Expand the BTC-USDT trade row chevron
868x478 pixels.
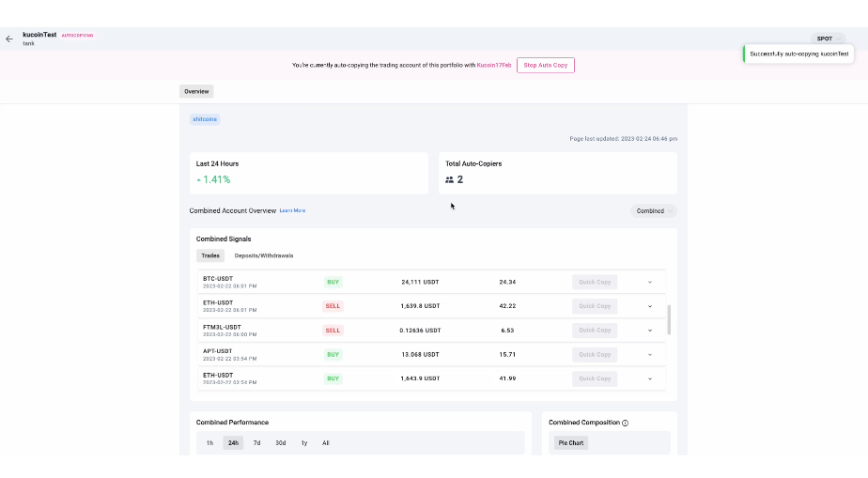click(x=649, y=282)
